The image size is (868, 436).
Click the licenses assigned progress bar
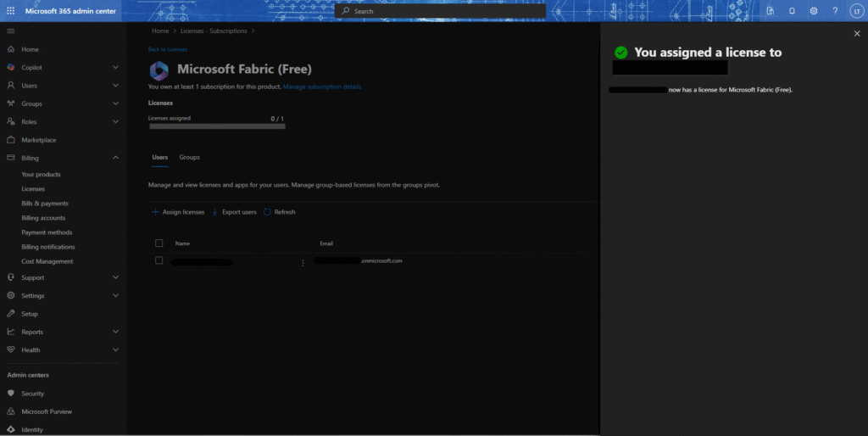click(217, 126)
